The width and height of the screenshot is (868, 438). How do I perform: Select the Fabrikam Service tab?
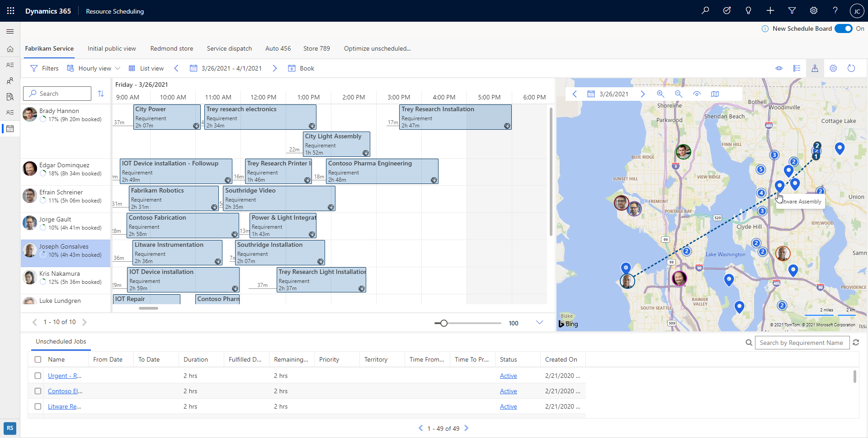pos(49,48)
